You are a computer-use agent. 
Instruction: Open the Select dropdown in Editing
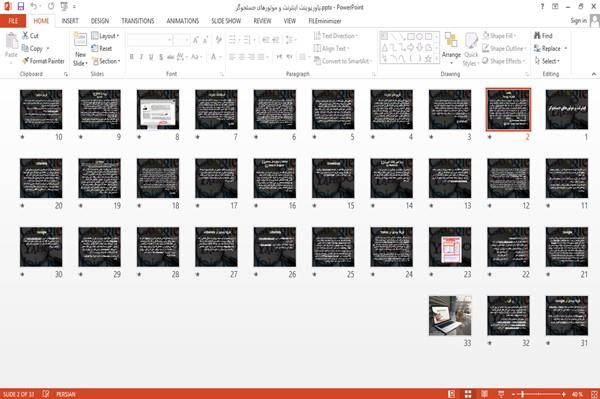click(547, 61)
